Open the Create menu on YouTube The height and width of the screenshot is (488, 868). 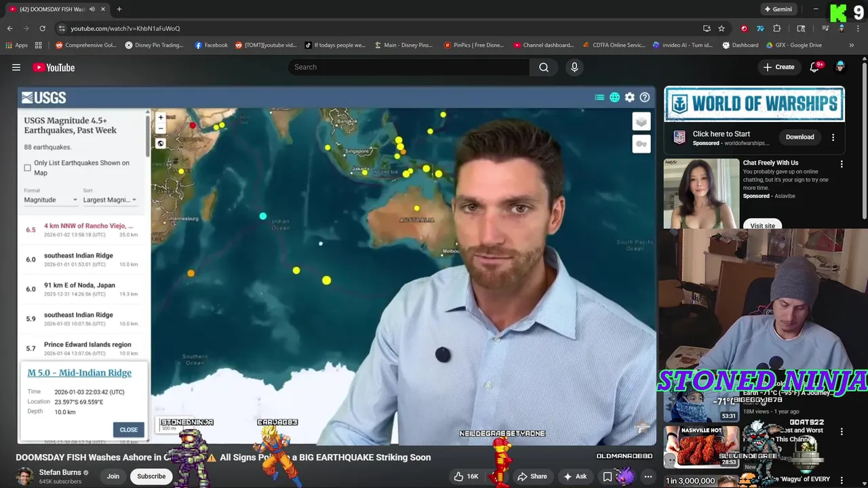point(778,67)
